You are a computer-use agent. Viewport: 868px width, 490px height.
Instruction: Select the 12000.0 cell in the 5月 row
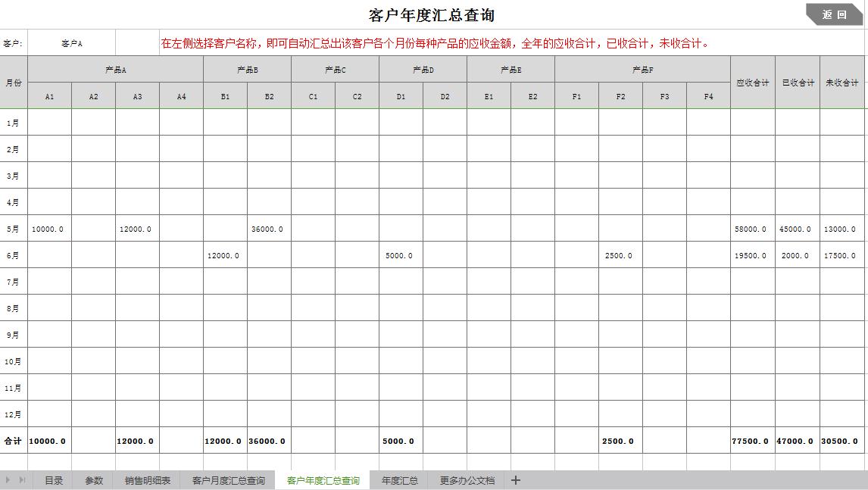tap(137, 229)
